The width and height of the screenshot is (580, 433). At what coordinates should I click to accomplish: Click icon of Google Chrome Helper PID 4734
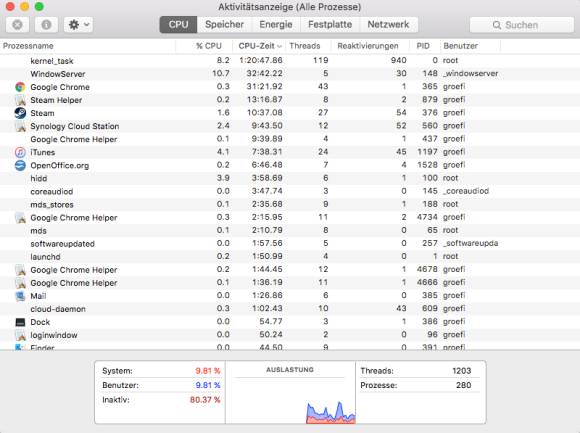click(x=20, y=217)
